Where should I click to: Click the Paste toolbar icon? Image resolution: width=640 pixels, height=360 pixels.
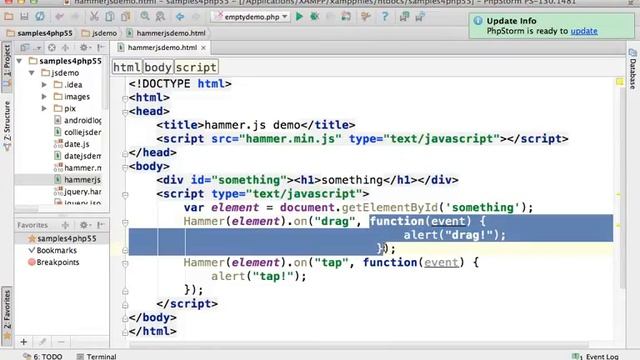pyautogui.click(x=125, y=17)
